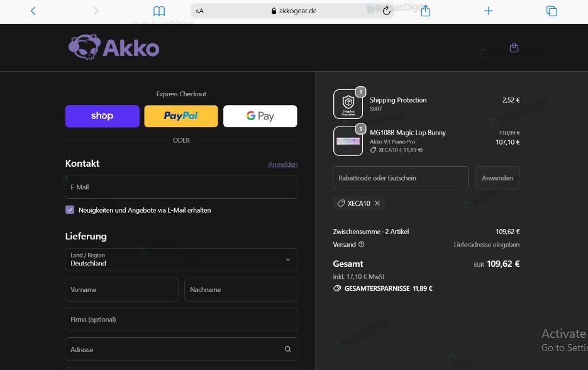Focus the E-Mail input field

(181, 187)
